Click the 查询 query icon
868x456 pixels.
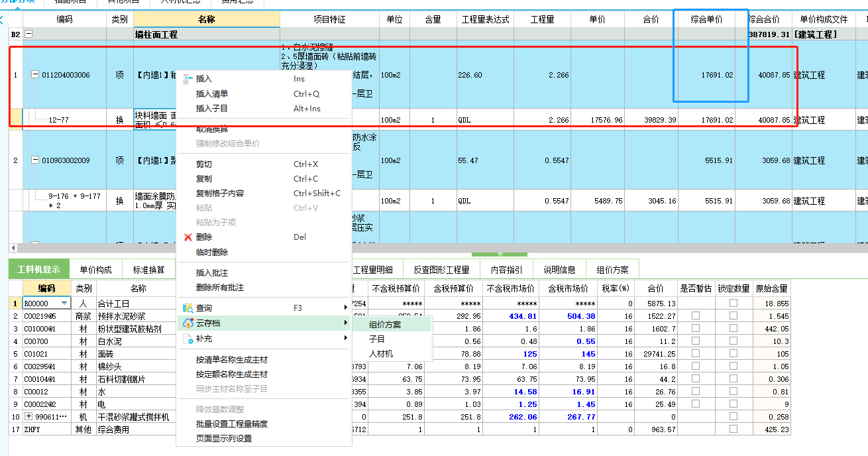coord(188,308)
